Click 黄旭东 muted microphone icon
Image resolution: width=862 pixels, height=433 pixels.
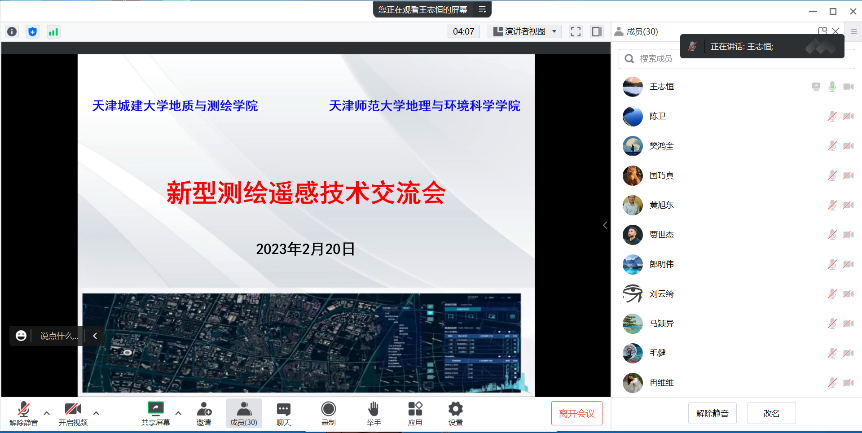point(832,205)
